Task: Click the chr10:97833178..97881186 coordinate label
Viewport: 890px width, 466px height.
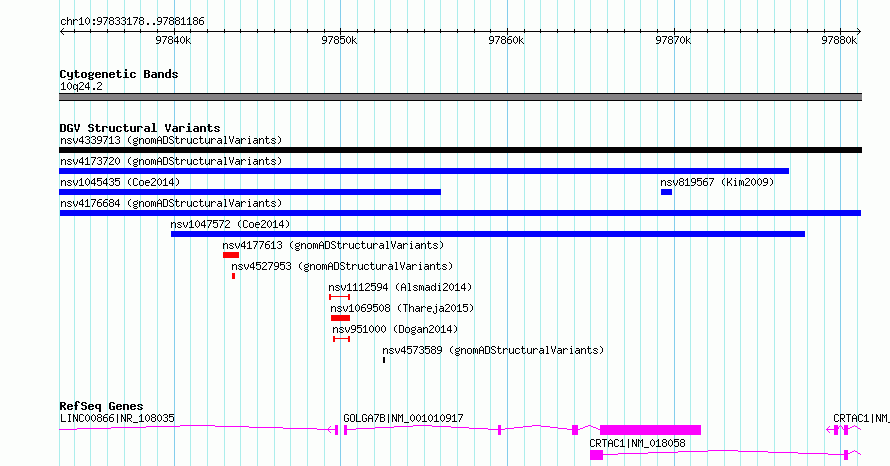Action: 132,22
